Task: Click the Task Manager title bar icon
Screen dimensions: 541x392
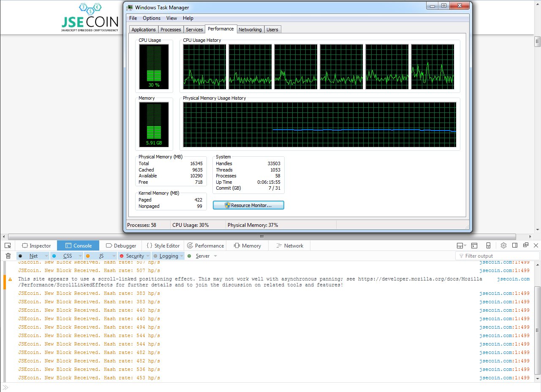Action: click(x=130, y=7)
